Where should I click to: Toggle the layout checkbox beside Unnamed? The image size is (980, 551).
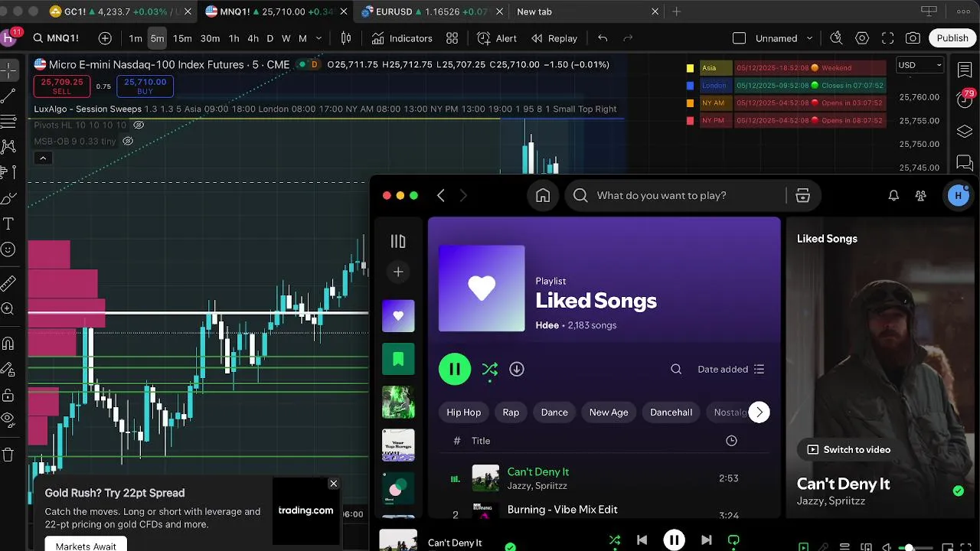tap(739, 38)
